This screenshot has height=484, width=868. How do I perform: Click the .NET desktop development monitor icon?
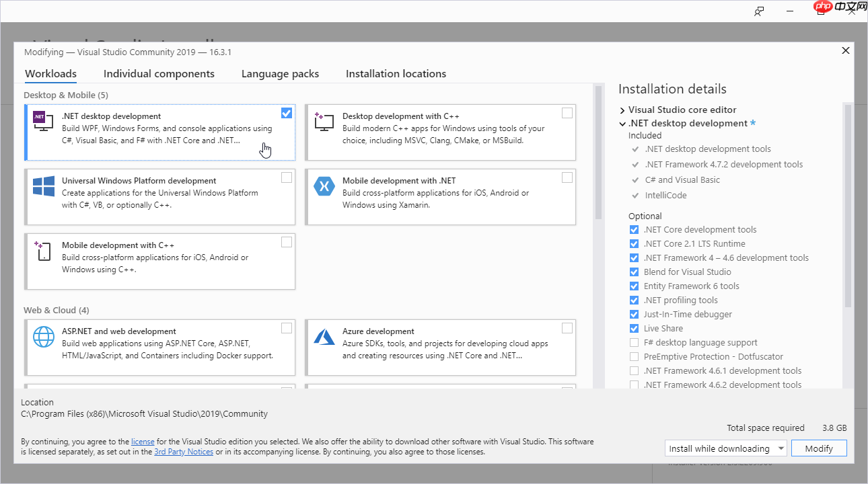point(43,121)
